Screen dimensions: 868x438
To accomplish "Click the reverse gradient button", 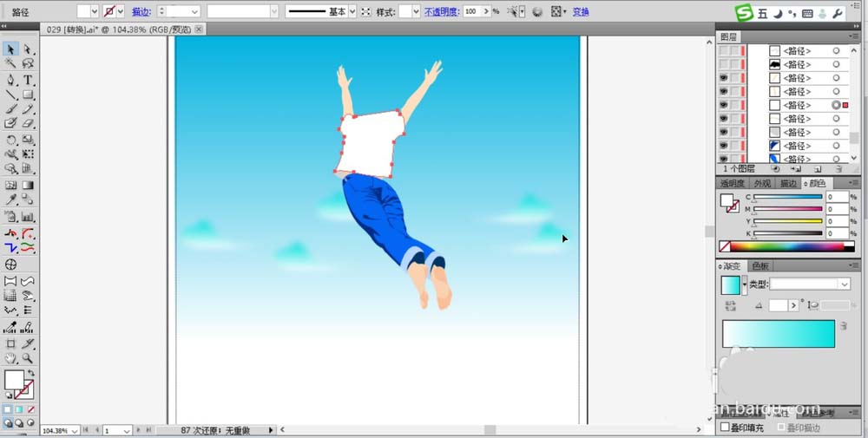I will coord(730,305).
